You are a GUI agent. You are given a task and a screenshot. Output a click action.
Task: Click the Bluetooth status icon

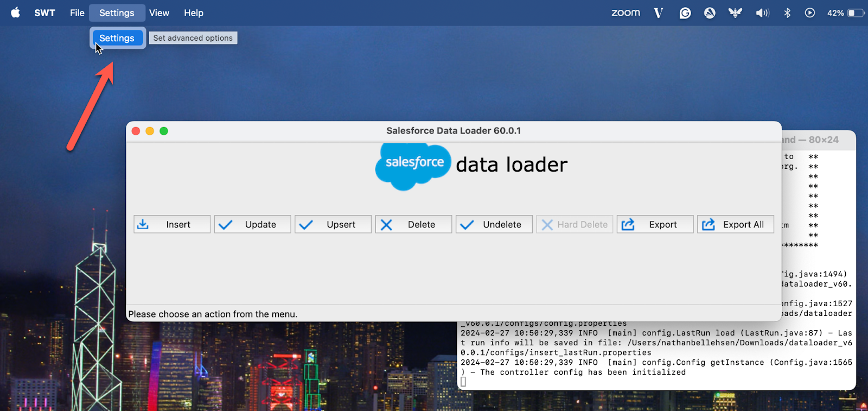787,12
